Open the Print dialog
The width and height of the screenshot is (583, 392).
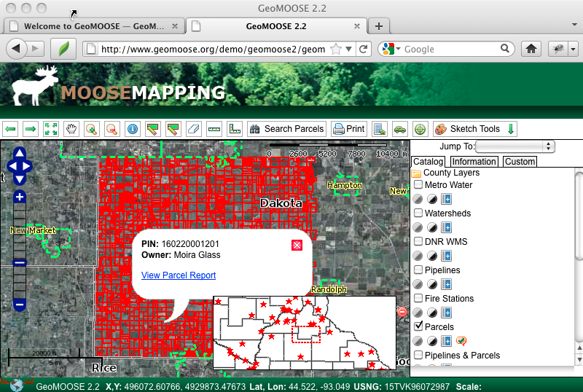pyautogui.click(x=349, y=129)
